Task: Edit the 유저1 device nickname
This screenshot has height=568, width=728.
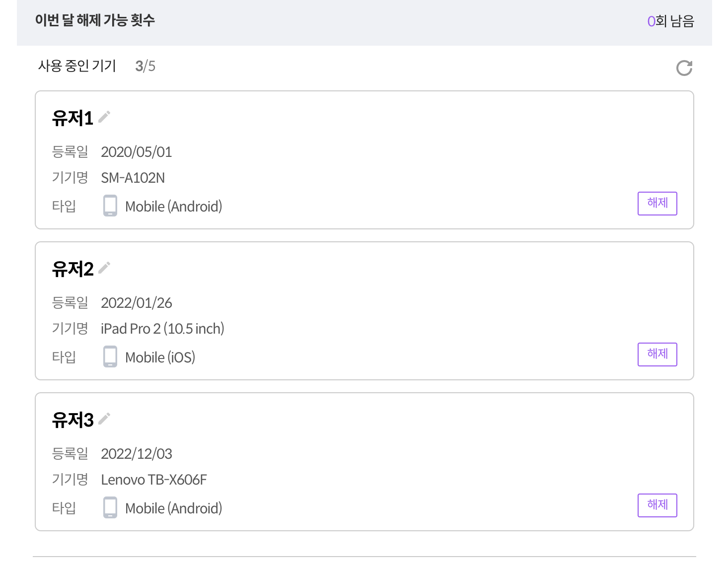Action: (x=104, y=117)
